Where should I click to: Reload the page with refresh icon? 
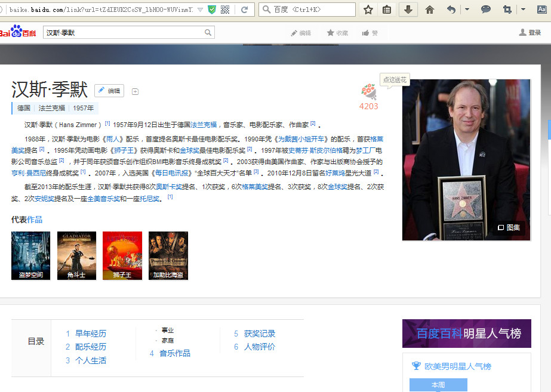pos(245,10)
